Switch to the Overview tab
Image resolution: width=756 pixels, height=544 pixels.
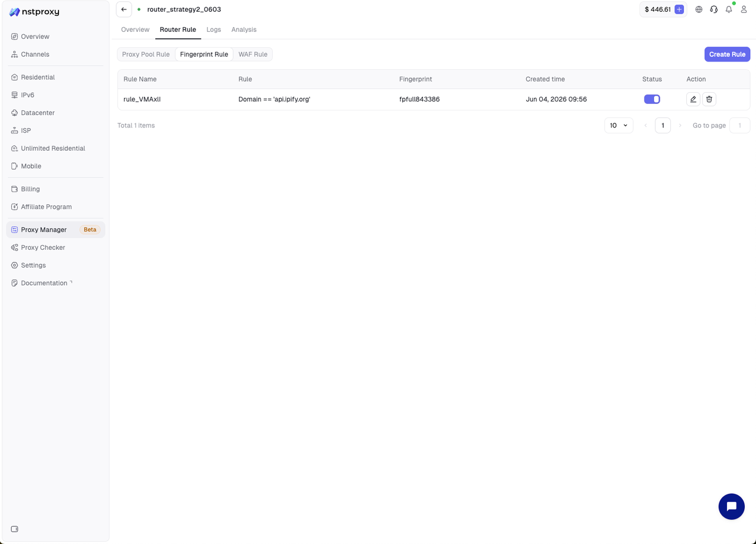(x=135, y=30)
